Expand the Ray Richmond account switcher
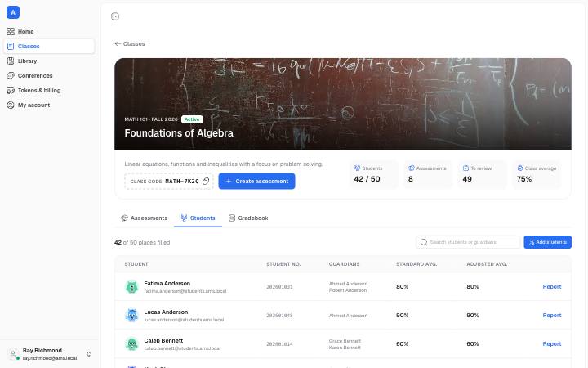Viewport: 588px width, 368px height. pyautogui.click(x=89, y=354)
